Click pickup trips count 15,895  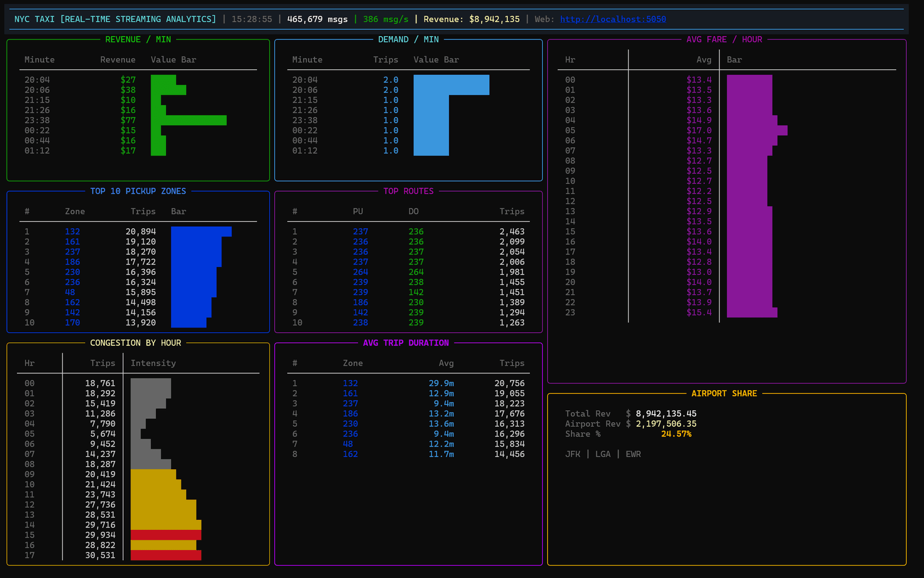[x=141, y=292]
